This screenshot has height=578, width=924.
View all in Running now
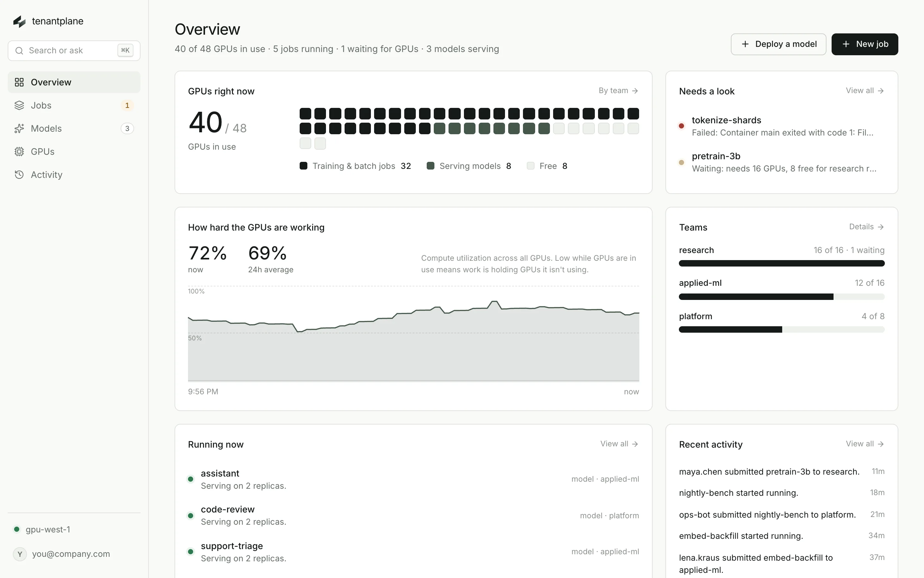619,444
